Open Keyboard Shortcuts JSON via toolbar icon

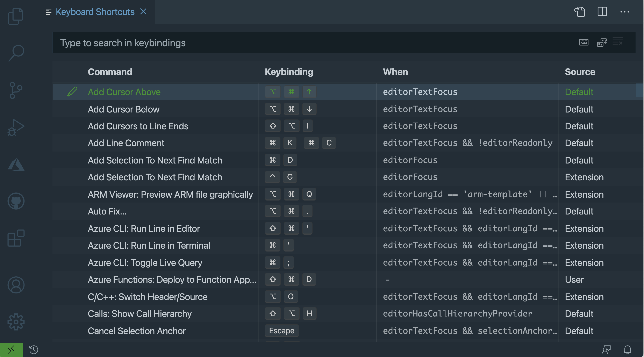pyautogui.click(x=580, y=12)
